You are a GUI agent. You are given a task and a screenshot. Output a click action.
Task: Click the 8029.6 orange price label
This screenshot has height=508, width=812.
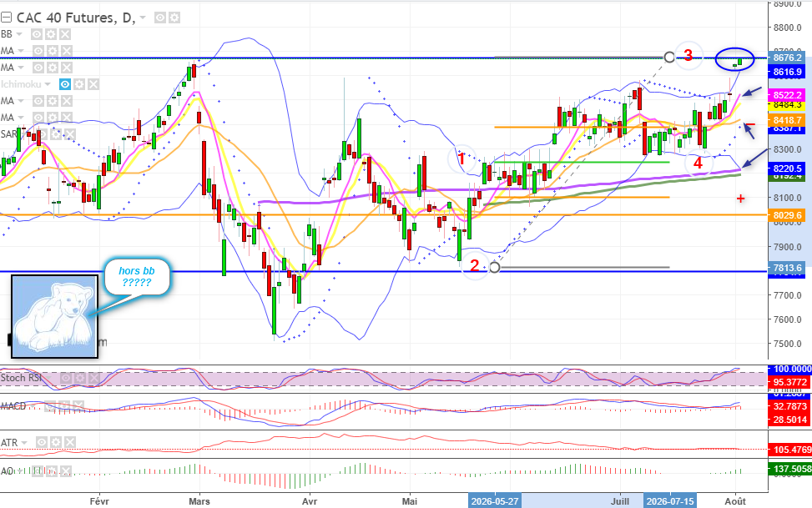point(787,215)
